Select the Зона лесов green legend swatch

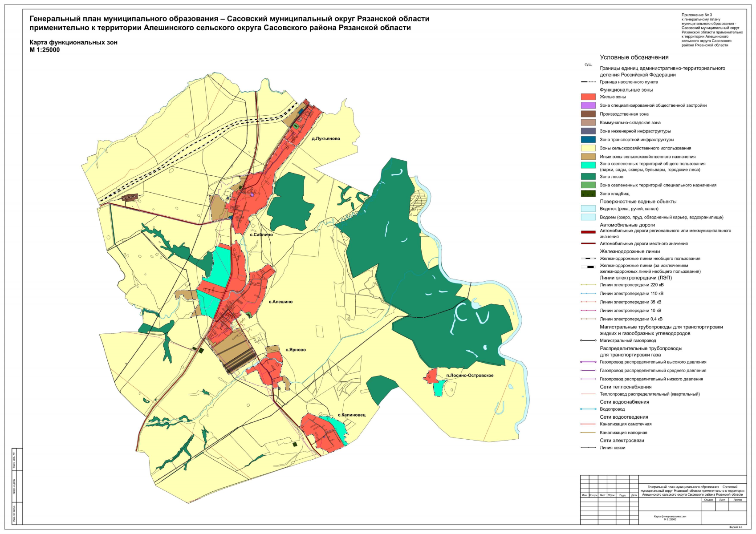coord(588,177)
